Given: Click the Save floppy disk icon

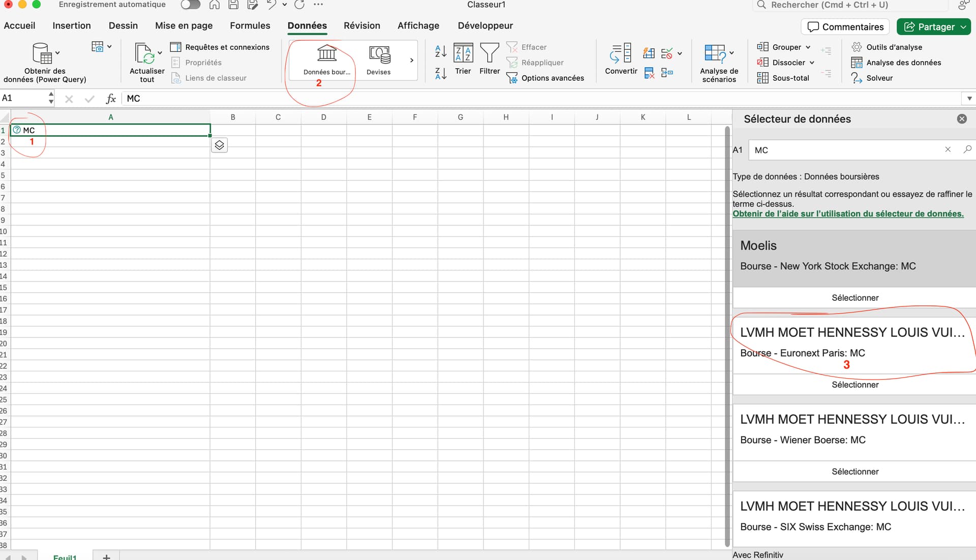Looking at the screenshot, I should pyautogui.click(x=233, y=5).
